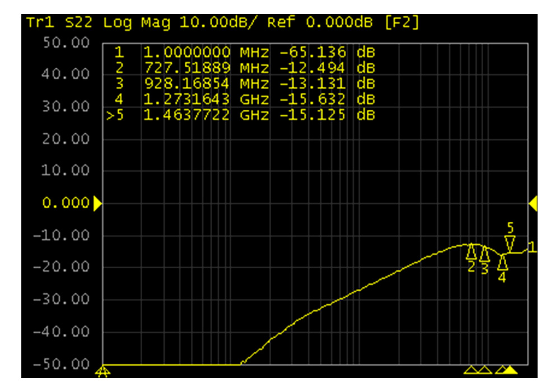The image size is (560, 392).
Task: Click the 50.00 top scale label
Action: 66,43
